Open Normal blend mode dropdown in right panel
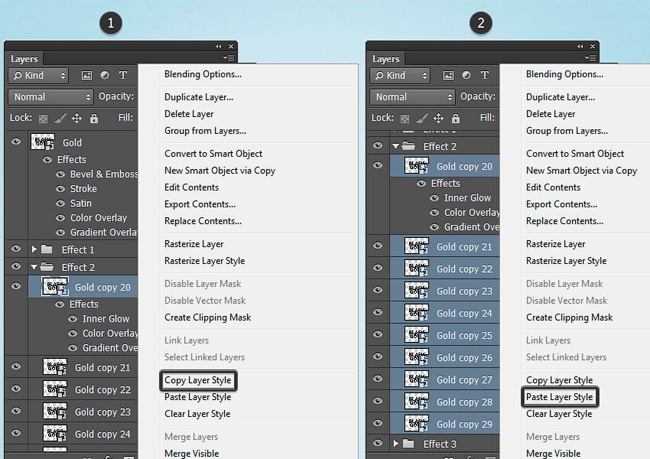 pos(412,97)
